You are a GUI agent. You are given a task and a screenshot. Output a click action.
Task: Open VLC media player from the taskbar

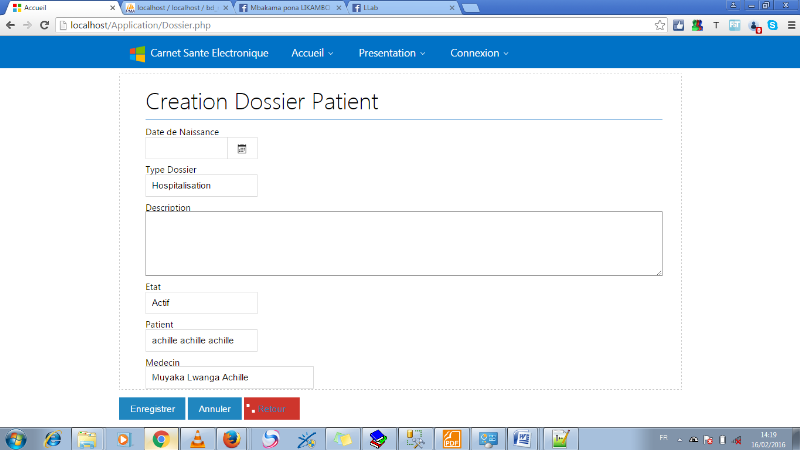197,439
